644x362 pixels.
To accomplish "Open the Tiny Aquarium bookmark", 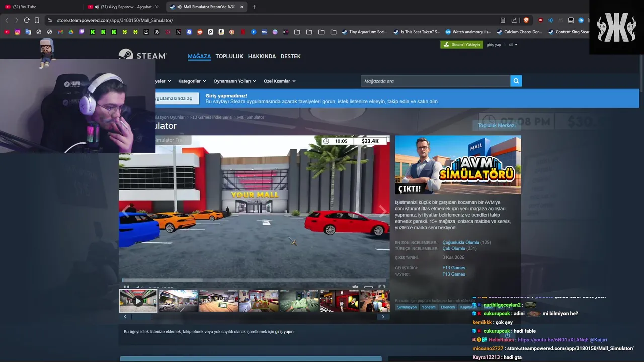I will tap(364, 32).
